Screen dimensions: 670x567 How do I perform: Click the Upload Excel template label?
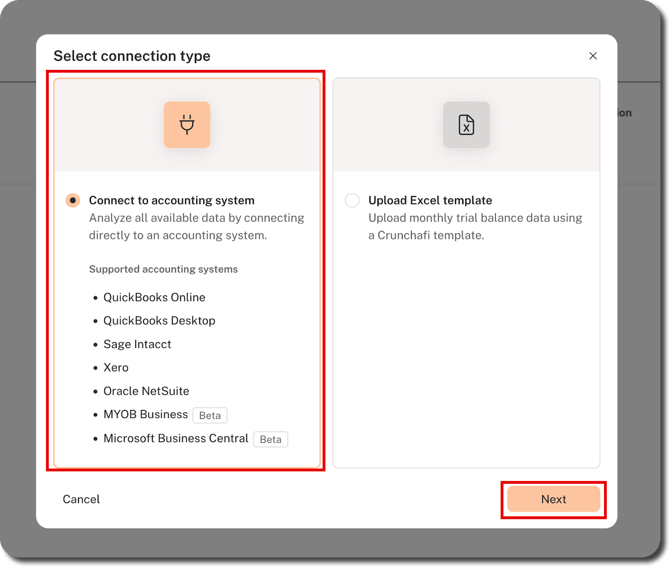(430, 200)
